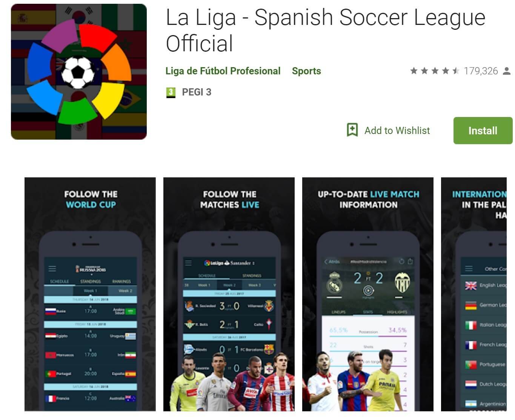Open the Follow the Matches Live screenshot

[229, 294]
